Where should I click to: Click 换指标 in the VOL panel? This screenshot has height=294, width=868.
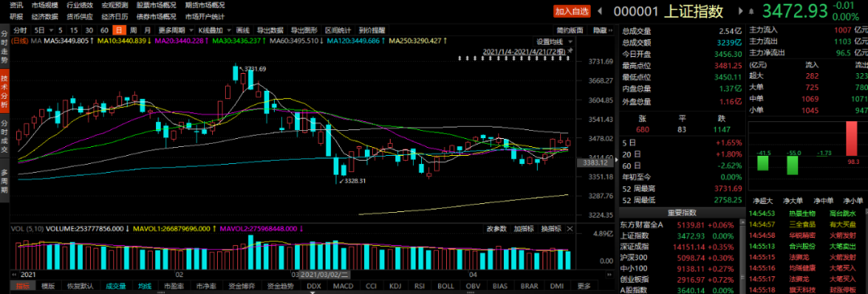tap(551, 228)
